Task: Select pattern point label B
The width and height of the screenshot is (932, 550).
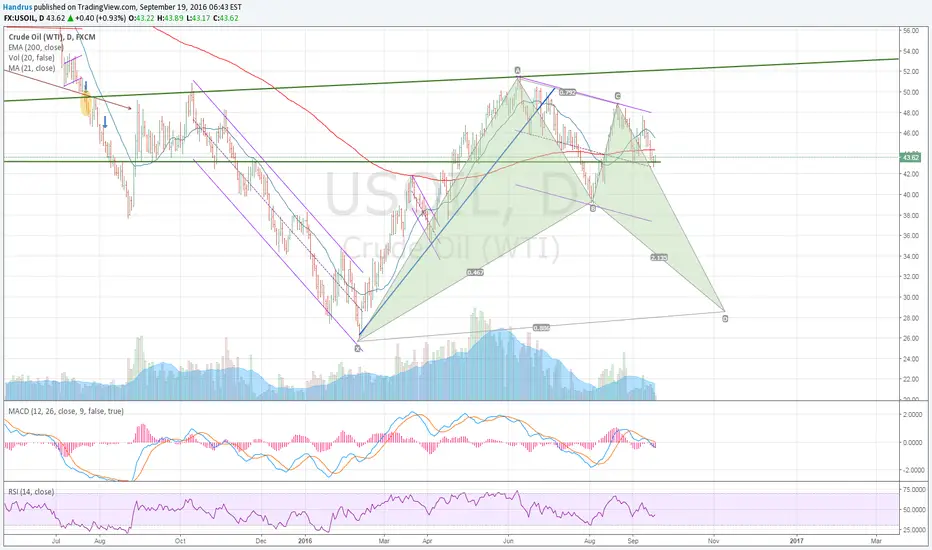Action: click(593, 208)
